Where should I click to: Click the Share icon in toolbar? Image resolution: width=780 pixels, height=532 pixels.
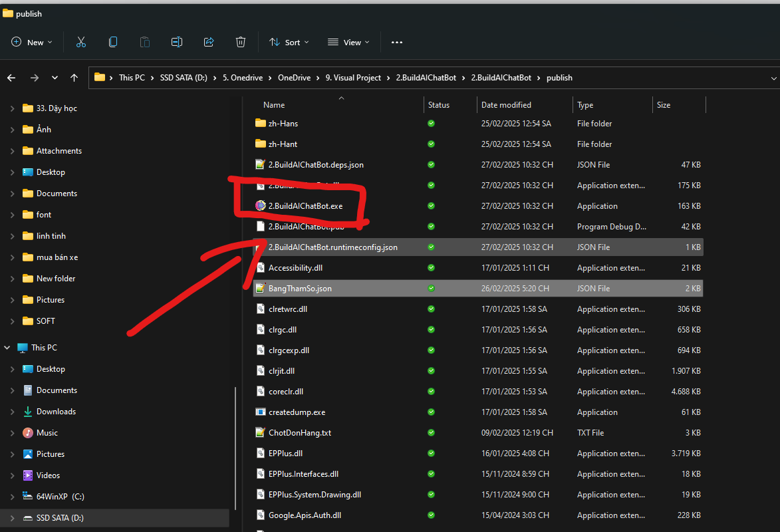(x=209, y=42)
